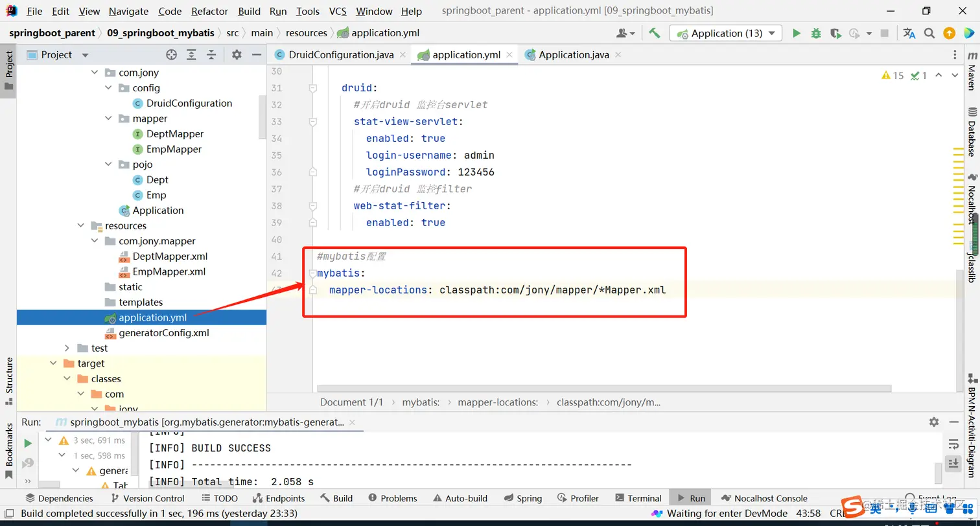
Task: Collapse all nodes in Project panel
Action: pyautogui.click(x=211, y=55)
